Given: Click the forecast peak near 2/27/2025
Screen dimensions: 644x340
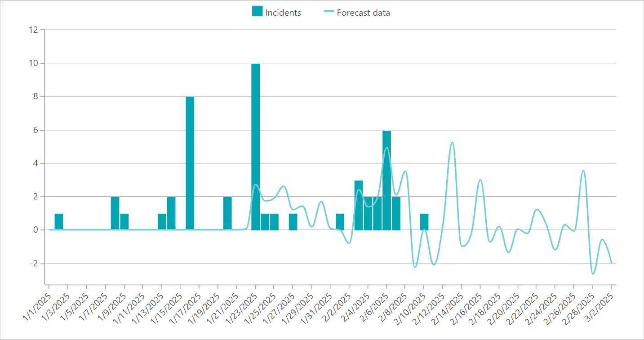Looking at the screenshot, I should click(x=583, y=171).
